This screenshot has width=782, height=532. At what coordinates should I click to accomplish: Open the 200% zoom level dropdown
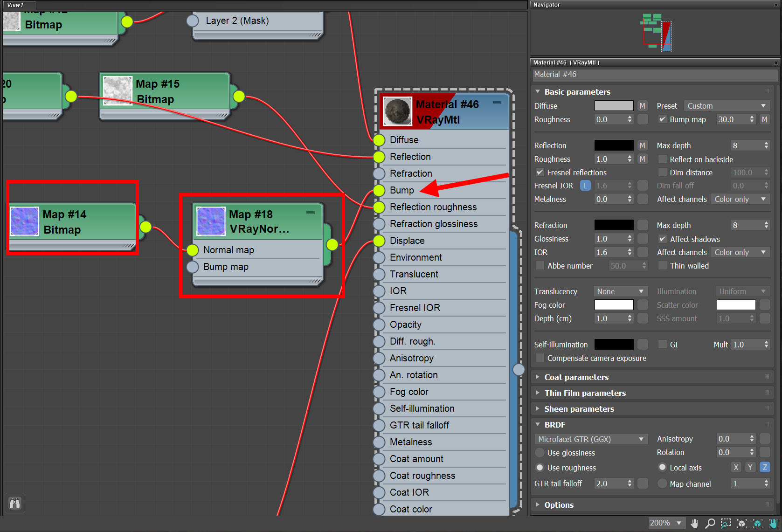[666, 523]
